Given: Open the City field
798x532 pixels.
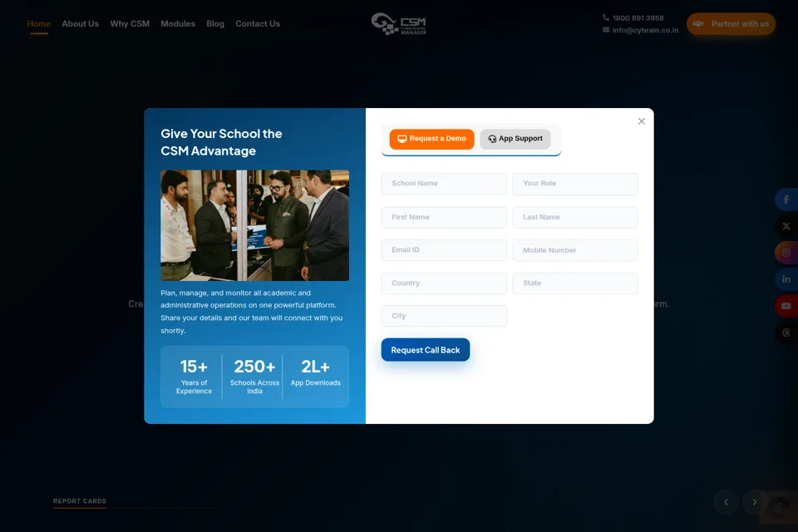Looking at the screenshot, I should point(444,316).
